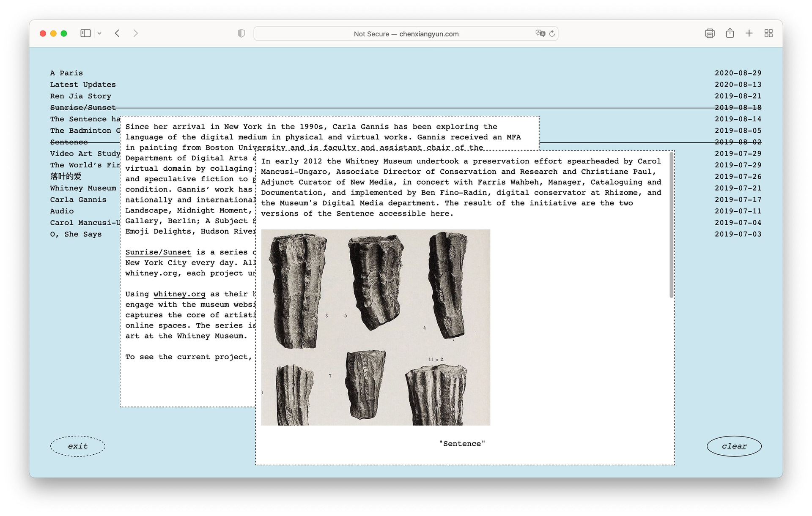Open the A Paris entry
This screenshot has height=516, width=812.
point(66,73)
